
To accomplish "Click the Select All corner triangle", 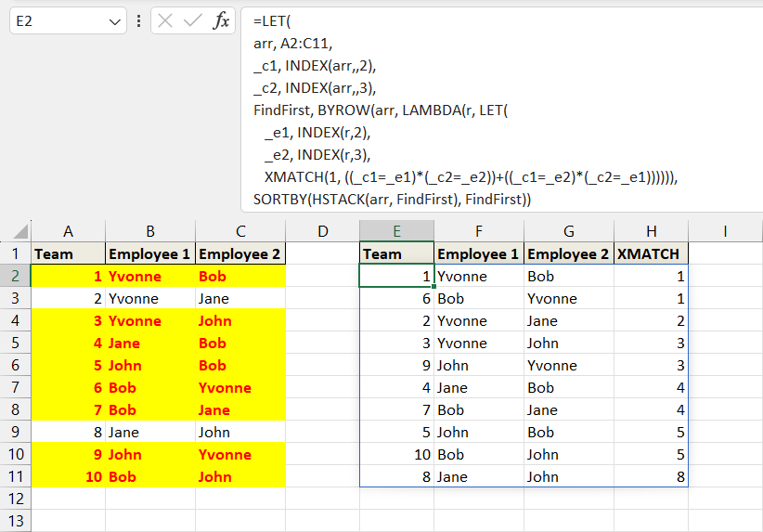I will 20,230.
